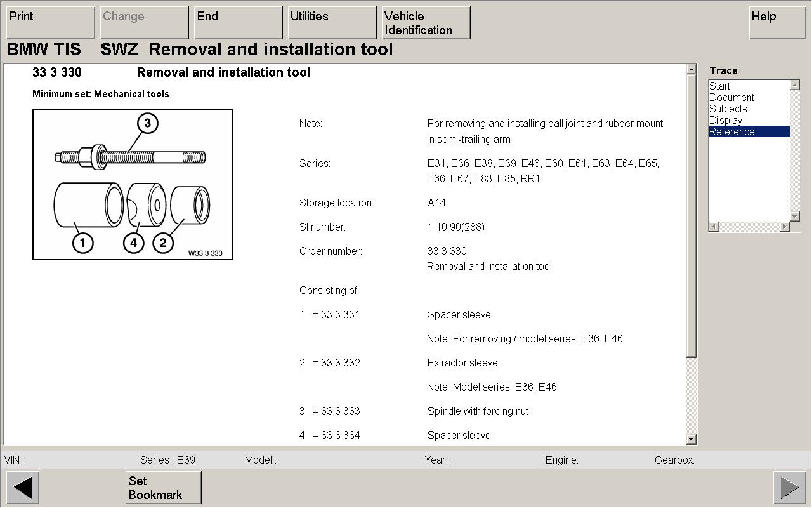Click the document vertical scrollbar thumb

click(x=691, y=216)
